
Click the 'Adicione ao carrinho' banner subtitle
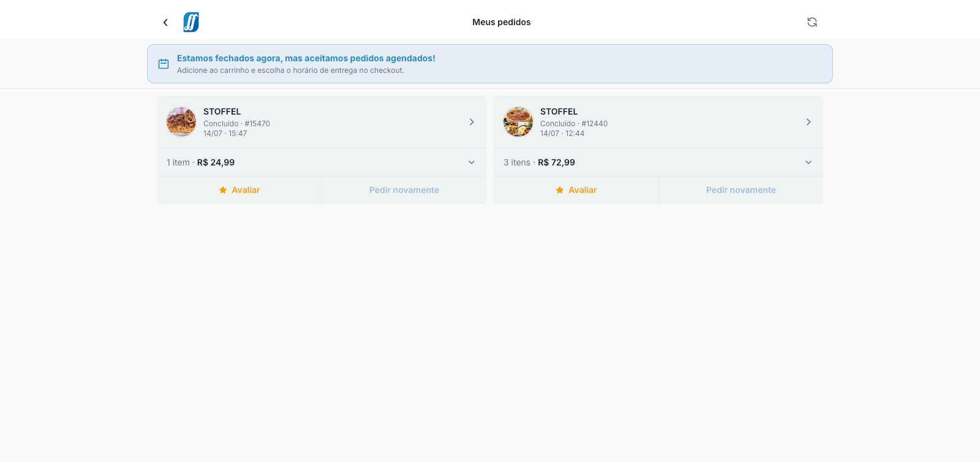click(290, 70)
